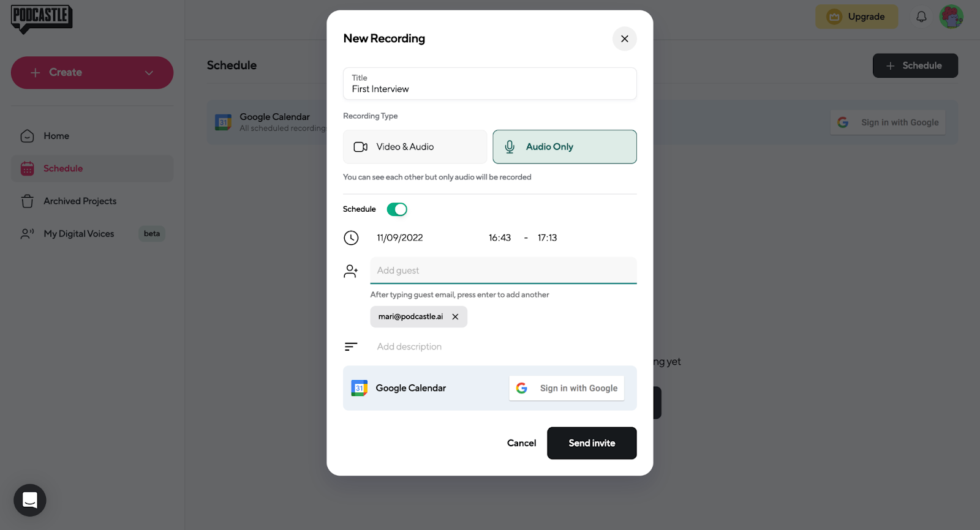Click the Add guest email field
This screenshot has width=980, height=530.
[503, 271]
